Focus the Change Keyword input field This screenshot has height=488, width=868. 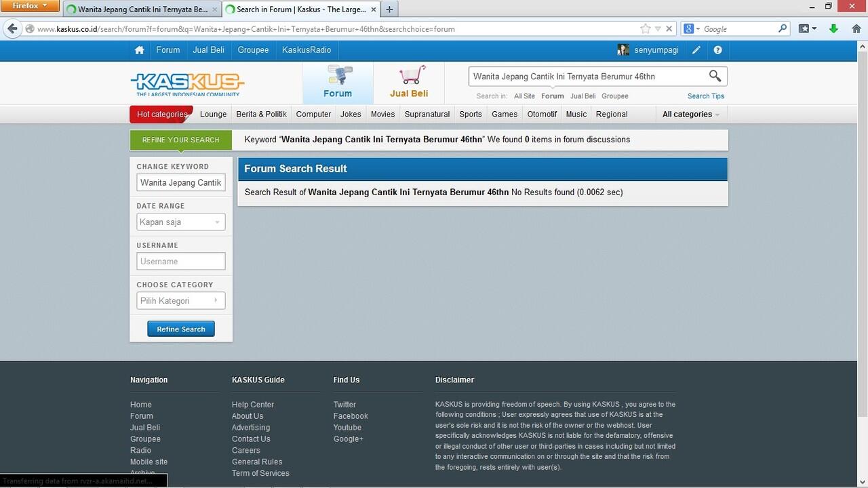click(181, 182)
